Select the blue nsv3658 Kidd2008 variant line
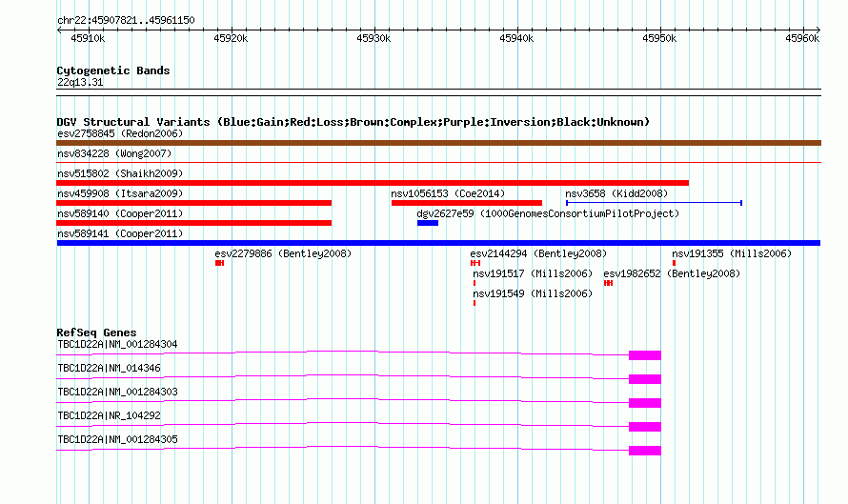The width and height of the screenshot is (848, 504). pos(654,203)
